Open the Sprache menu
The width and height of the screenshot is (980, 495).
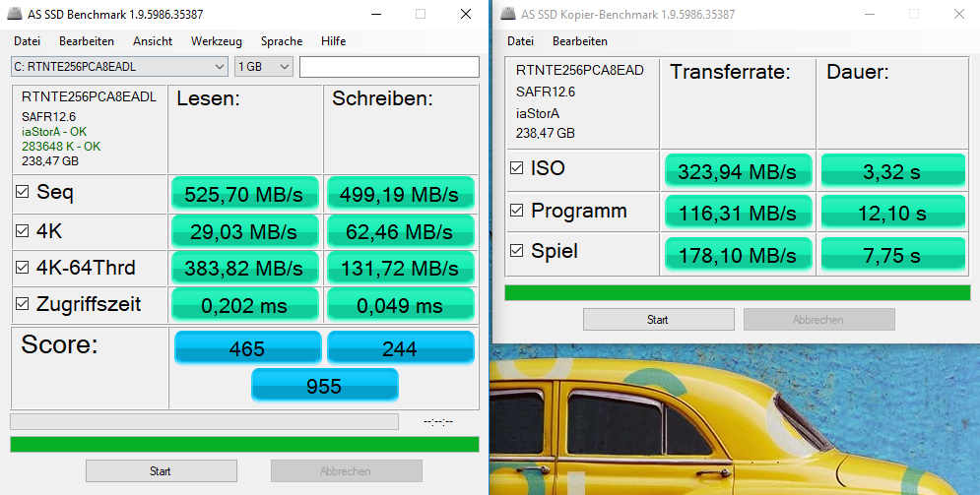coord(282,41)
